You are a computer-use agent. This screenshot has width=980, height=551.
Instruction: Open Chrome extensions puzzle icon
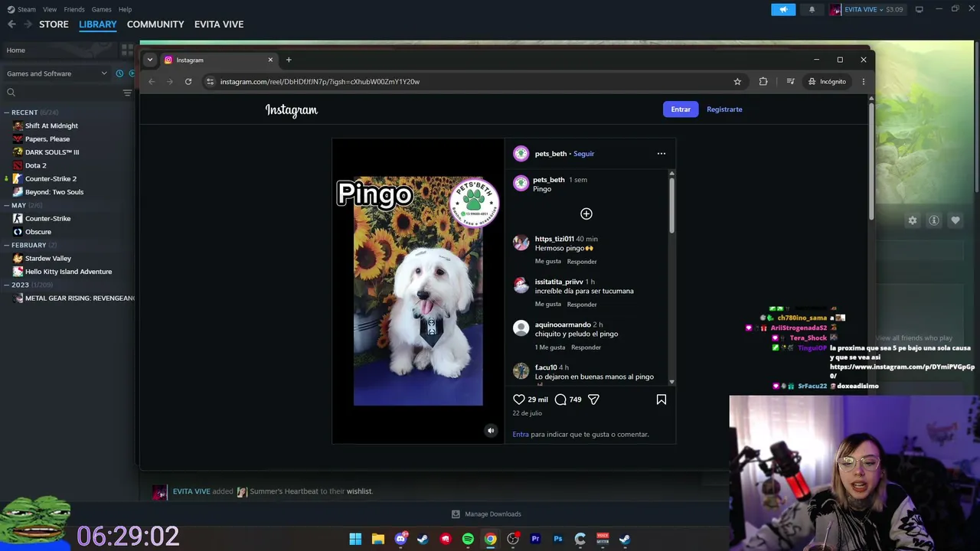tap(763, 82)
